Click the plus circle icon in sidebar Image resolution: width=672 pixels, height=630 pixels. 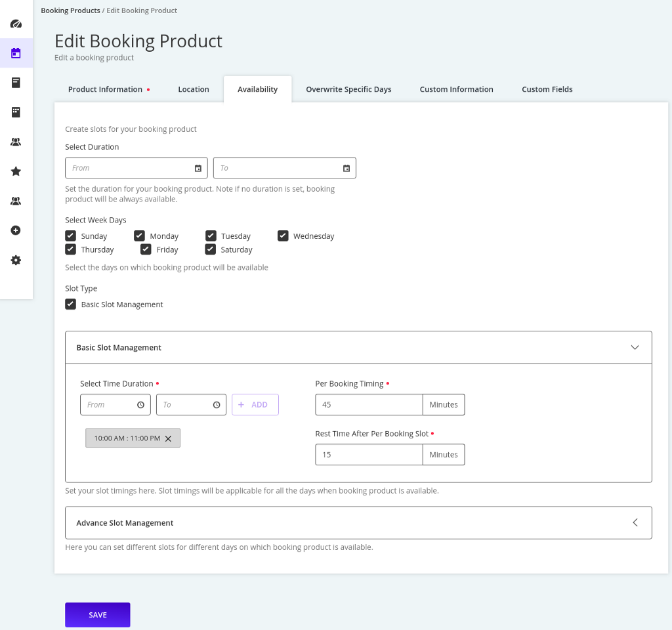tap(16, 230)
